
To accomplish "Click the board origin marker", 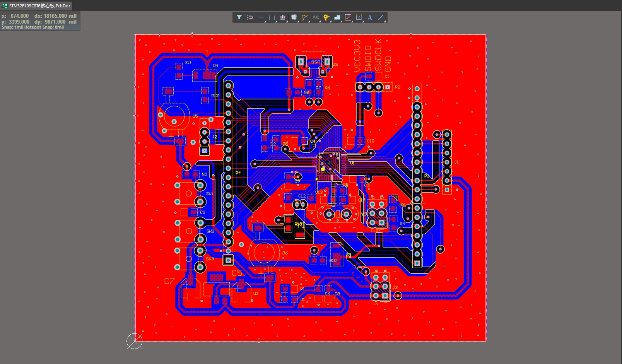I will click(134, 341).
